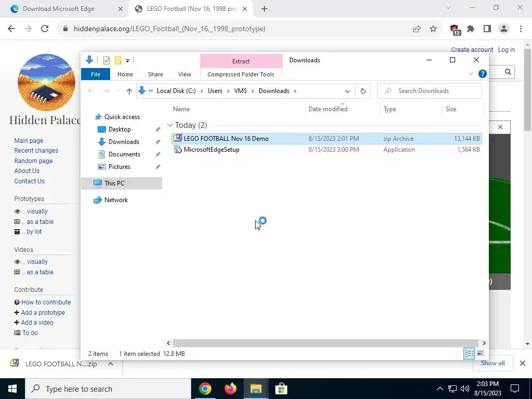The height and width of the screenshot is (399, 532).
Task: Open Compressed Folder Tools tab
Action: [x=241, y=74]
